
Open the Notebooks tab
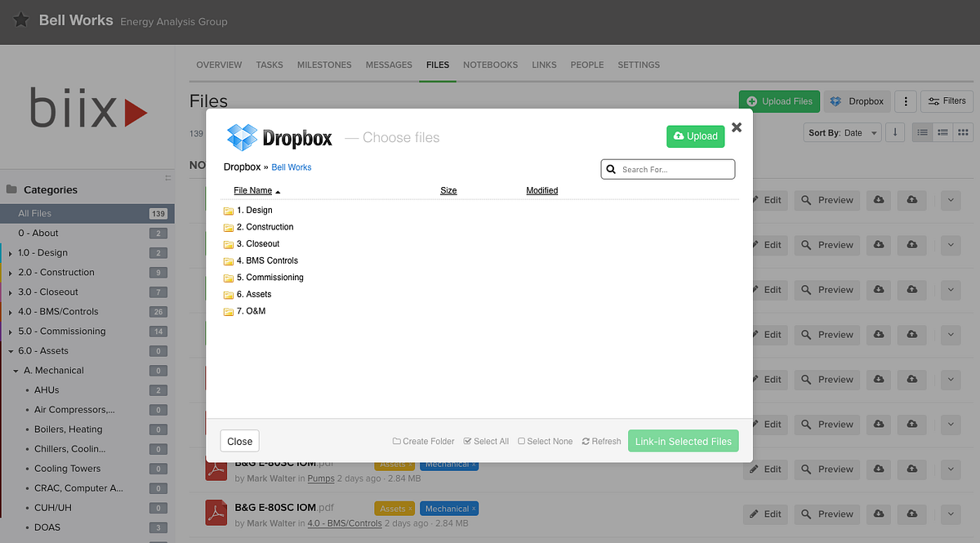(490, 65)
